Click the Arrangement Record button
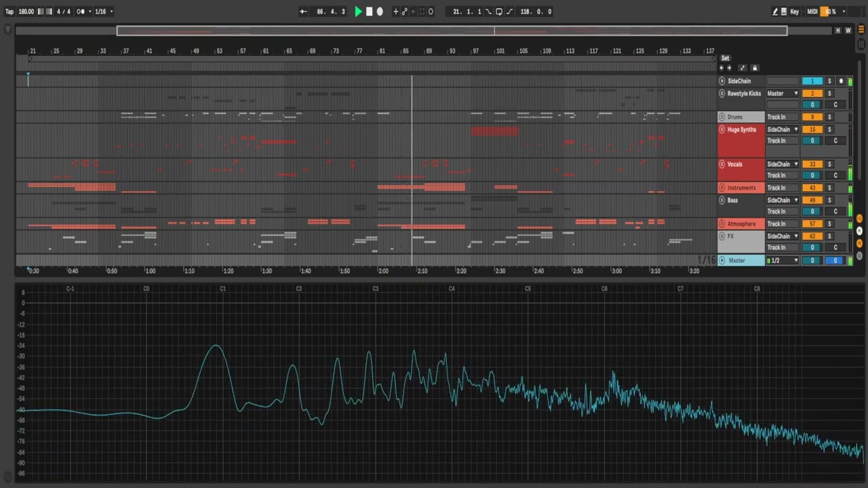The width and height of the screenshot is (868, 488). coord(380,12)
